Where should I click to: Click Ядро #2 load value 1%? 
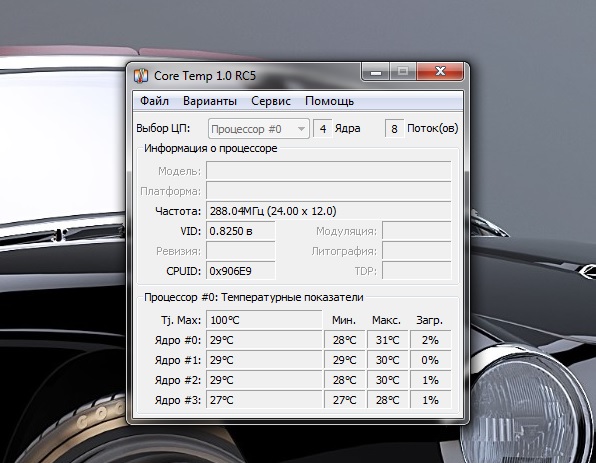[x=431, y=380]
